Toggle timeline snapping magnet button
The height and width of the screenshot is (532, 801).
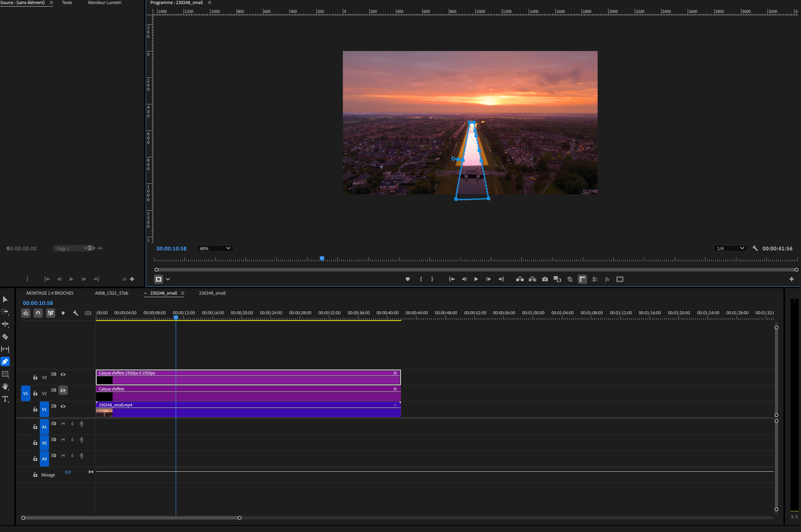(x=38, y=313)
